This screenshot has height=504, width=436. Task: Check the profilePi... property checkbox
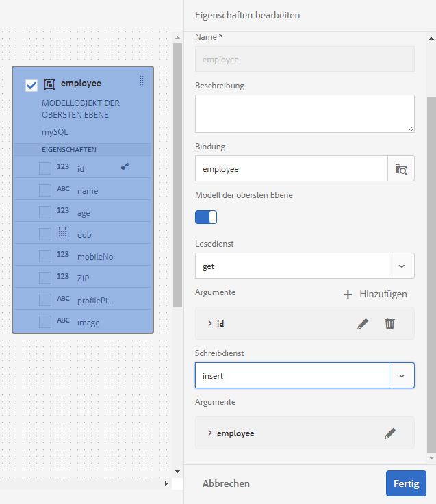click(x=45, y=300)
